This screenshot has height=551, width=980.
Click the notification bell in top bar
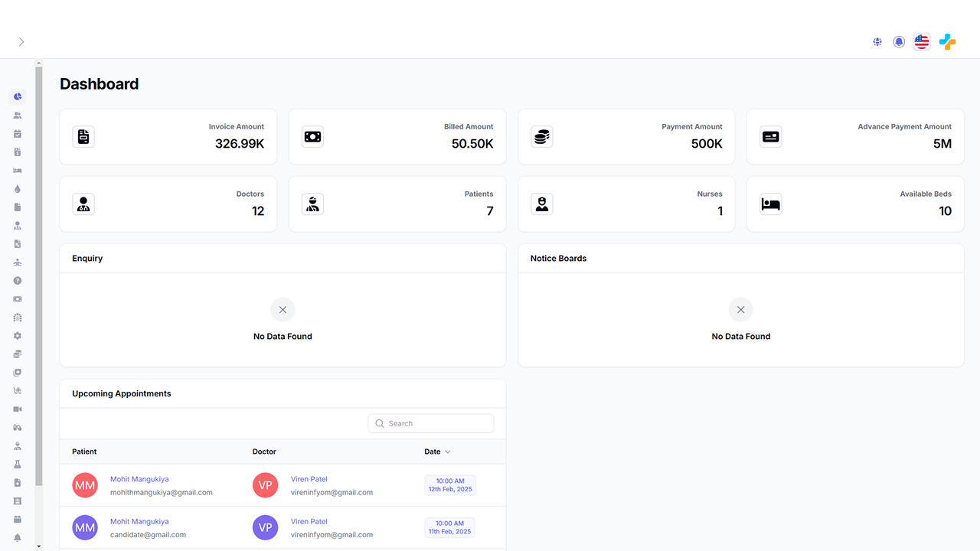click(x=899, y=42)
